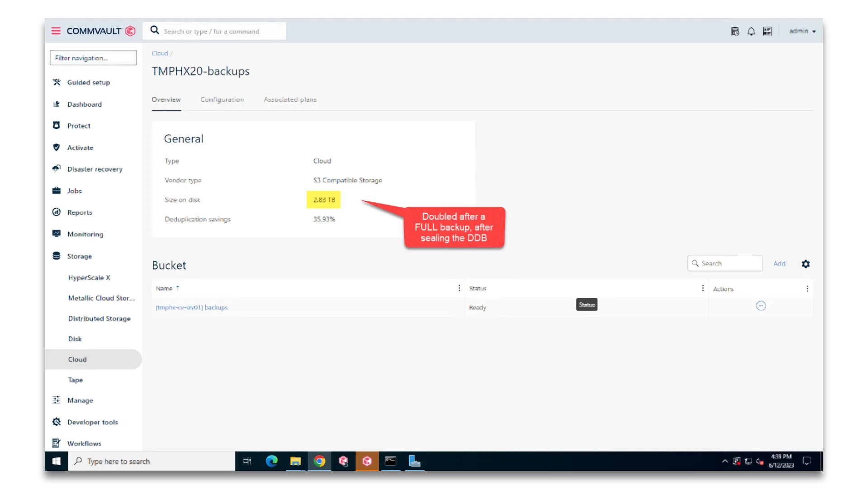Screen dimensions: 868x488
Task: Open the Status column options menu
Action: [x=703, y=288]
